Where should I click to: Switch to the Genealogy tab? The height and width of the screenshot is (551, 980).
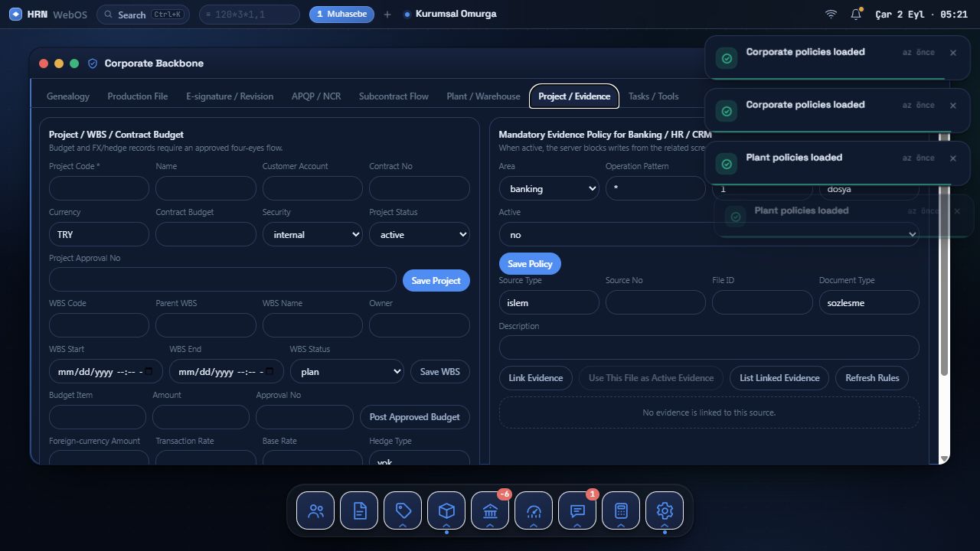[68, 96]
